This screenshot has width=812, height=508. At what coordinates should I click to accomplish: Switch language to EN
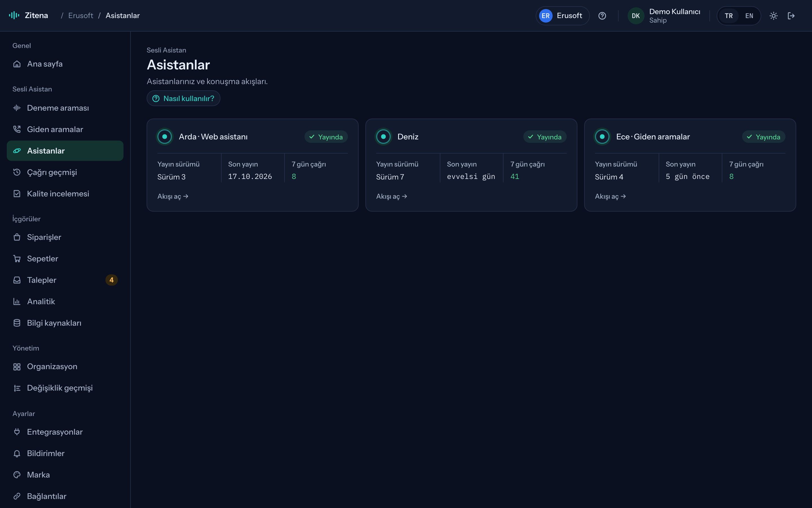point(749,16)
